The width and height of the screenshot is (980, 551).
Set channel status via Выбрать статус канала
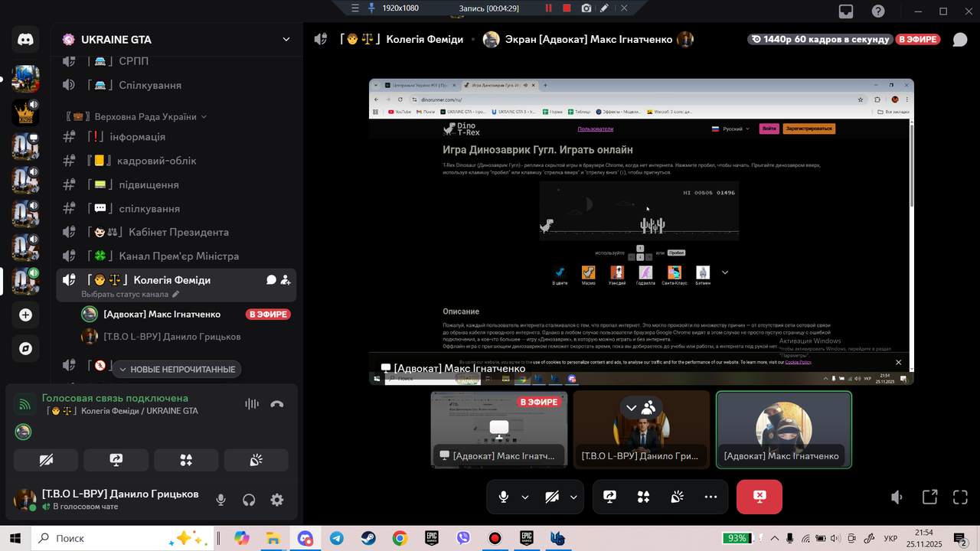[x=130, y=295]
